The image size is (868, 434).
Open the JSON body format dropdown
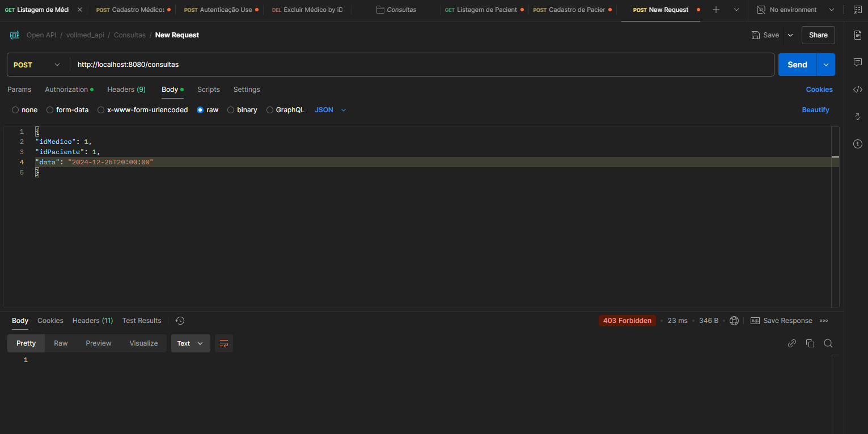tap(331, 110)
